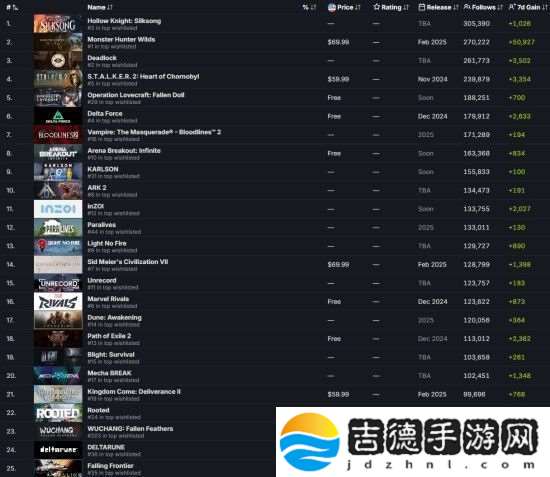Sort the list by Price
The image size is (550, 477).
point(344,7)
